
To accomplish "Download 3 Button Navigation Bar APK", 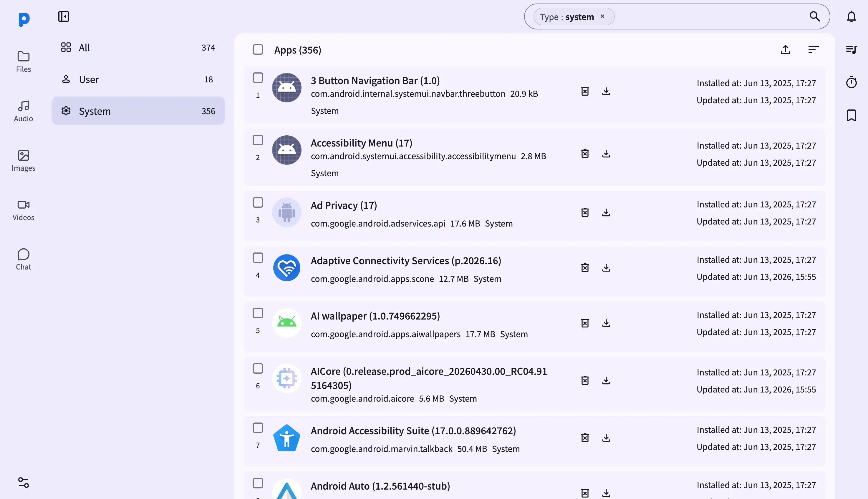I will [x=606, y=91].
